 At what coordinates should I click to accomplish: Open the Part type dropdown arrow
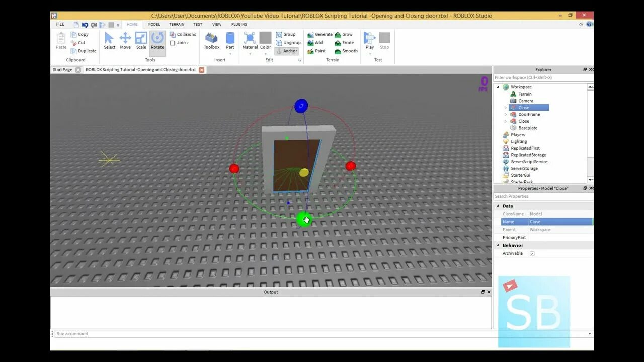click(x=230, y=54)
